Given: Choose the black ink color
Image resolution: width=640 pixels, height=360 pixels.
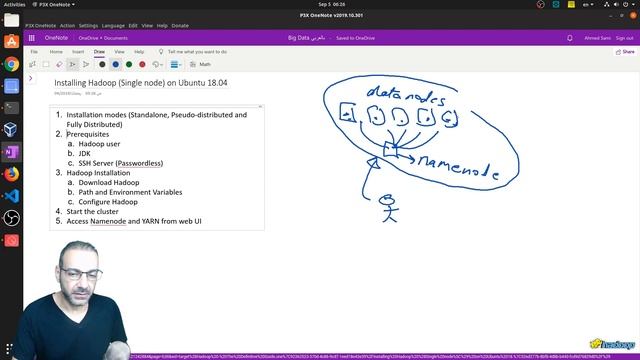Looking at the screenshot, I should [x=102, y=64].
